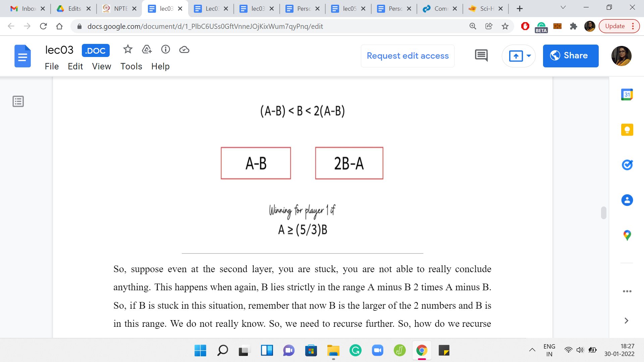Image resolution: width=644 pixels, height=362 pixels.
Task: Click the Add shortcut to Drive icon
Action: [147, 50]
